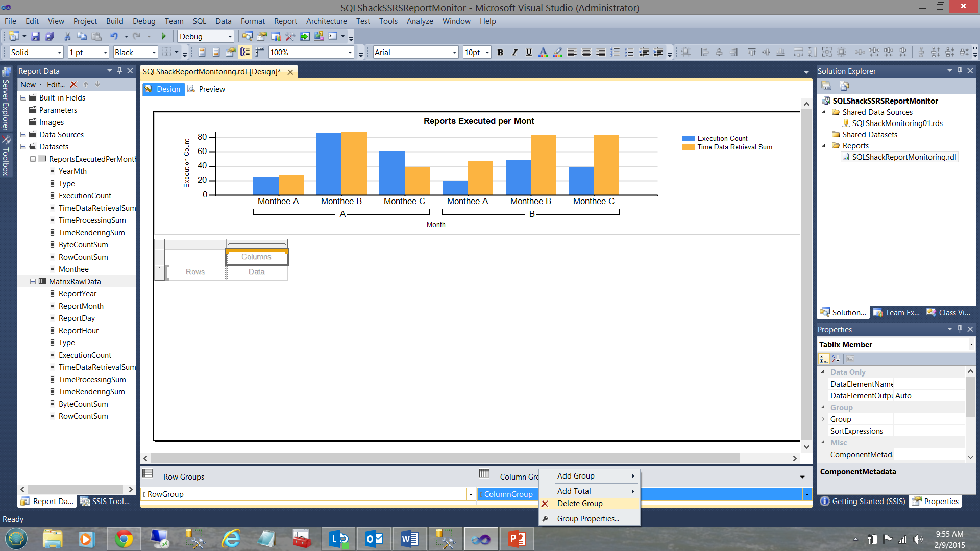Click the font color icon
This screenshot has width=980, height=551.
(543, 52)
